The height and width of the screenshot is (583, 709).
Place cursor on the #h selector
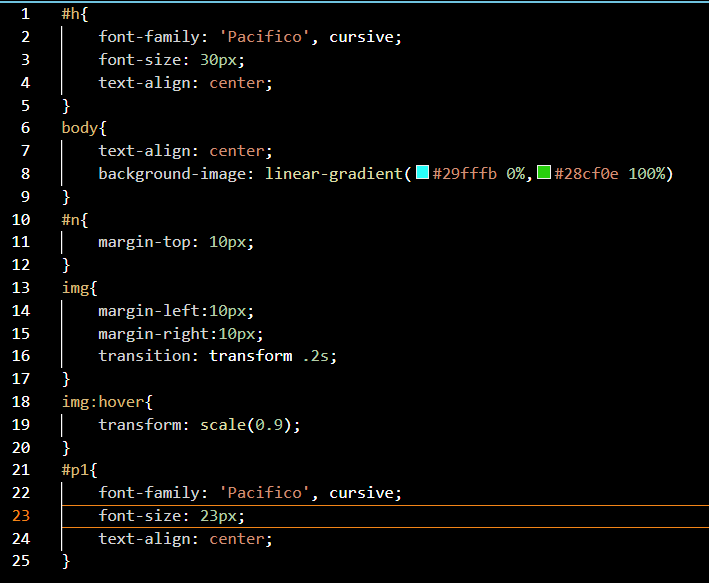point(71,14)
